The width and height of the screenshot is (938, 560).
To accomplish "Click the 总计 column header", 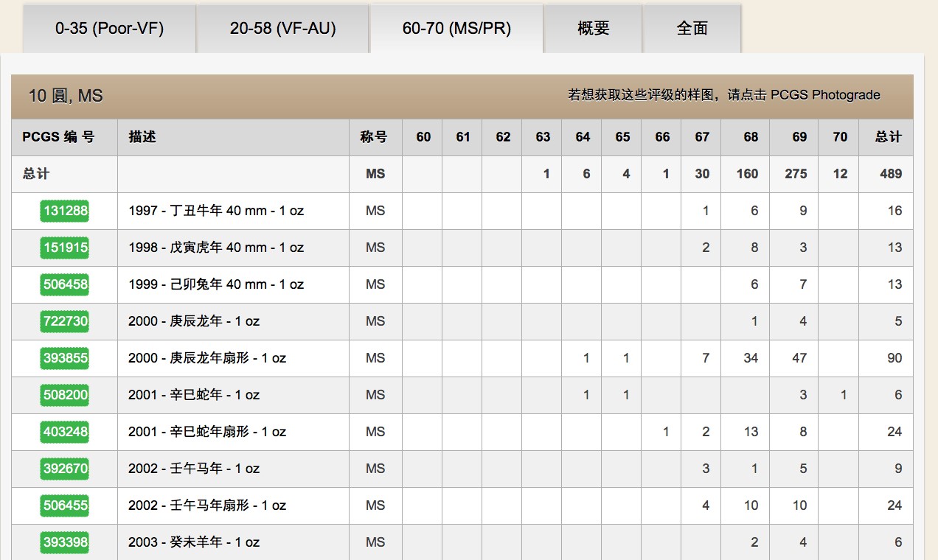I will click(x=887, y=137).
